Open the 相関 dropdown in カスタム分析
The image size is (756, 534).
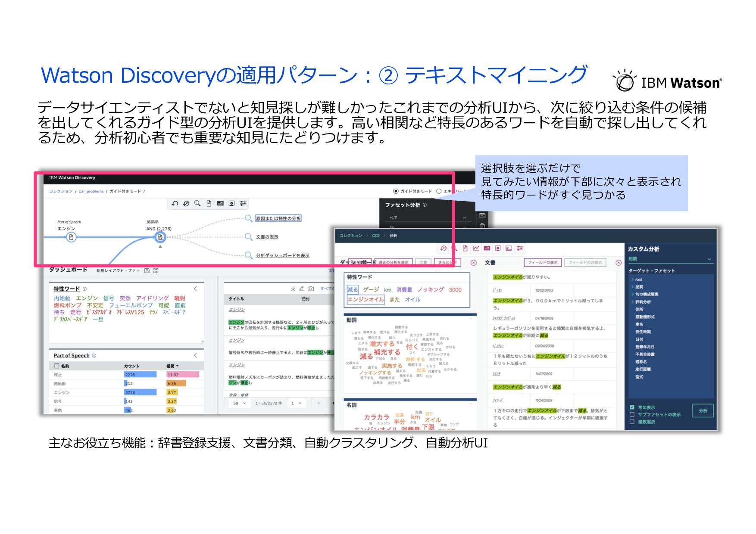tap(670, 259)
